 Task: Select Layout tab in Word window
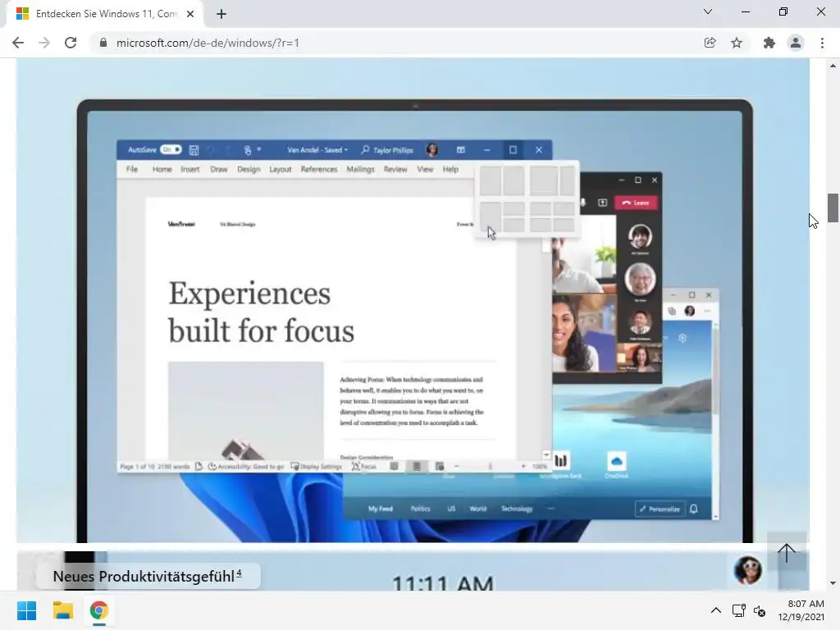coord(281,169)
